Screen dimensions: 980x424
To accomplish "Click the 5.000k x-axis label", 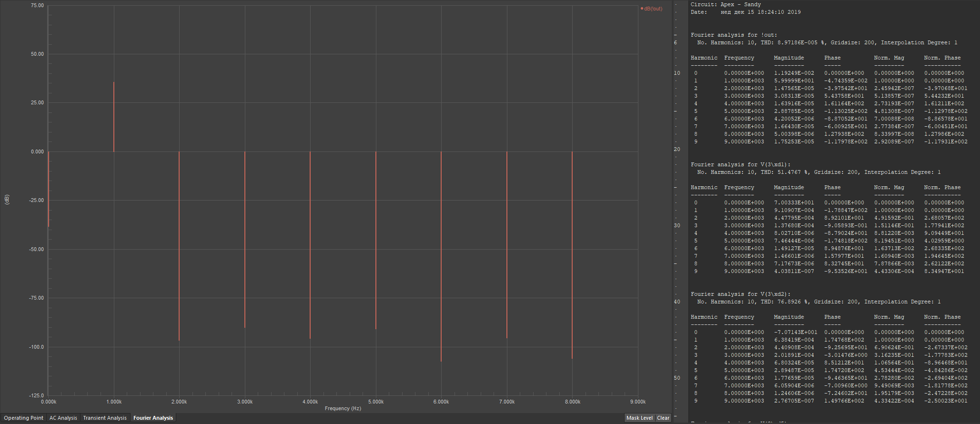I will tap(376, 402).
